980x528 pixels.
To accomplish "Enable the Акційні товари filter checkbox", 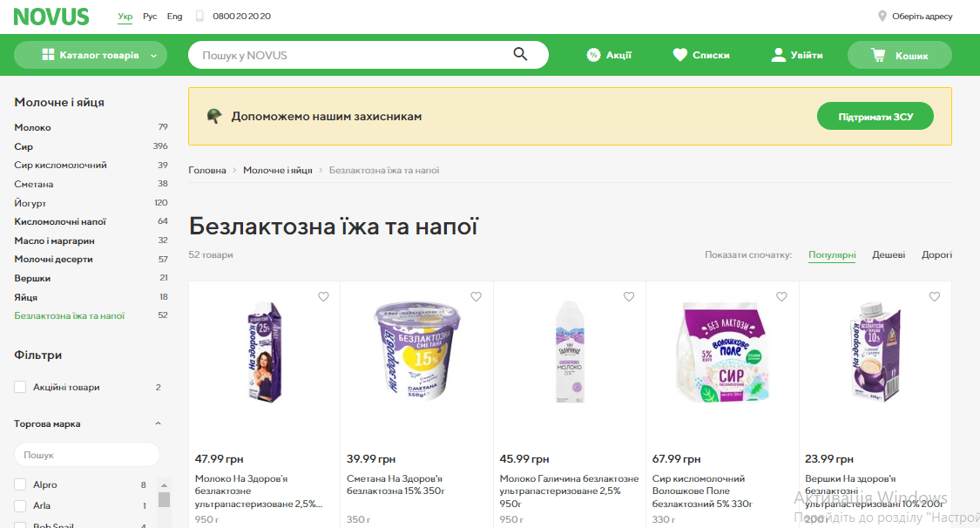I will [x=20, y=387].
